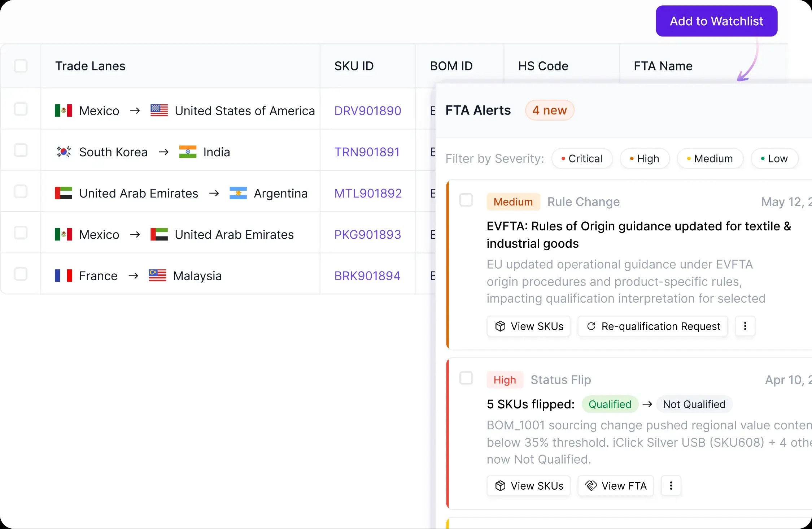Click the refresh icon in Re-qualification Request
This screenshot has height=529, width=812.
pyautogui.click(x=591, y=326)
